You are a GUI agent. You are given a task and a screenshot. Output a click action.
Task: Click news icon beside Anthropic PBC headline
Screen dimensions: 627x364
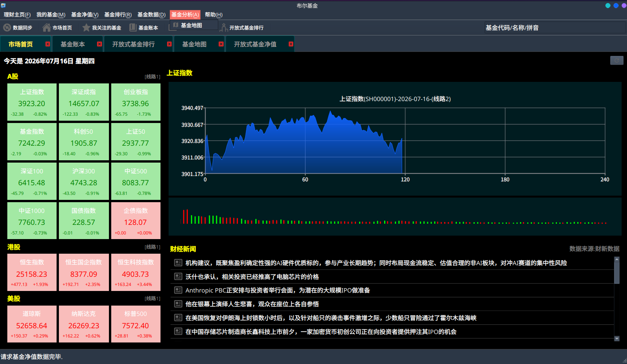click(178, 290)
